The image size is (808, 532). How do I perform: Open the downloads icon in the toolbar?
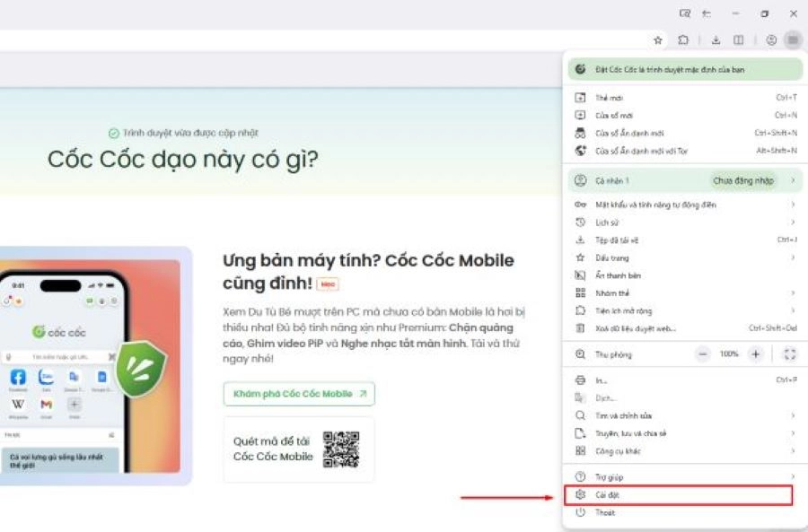point(716,40)
